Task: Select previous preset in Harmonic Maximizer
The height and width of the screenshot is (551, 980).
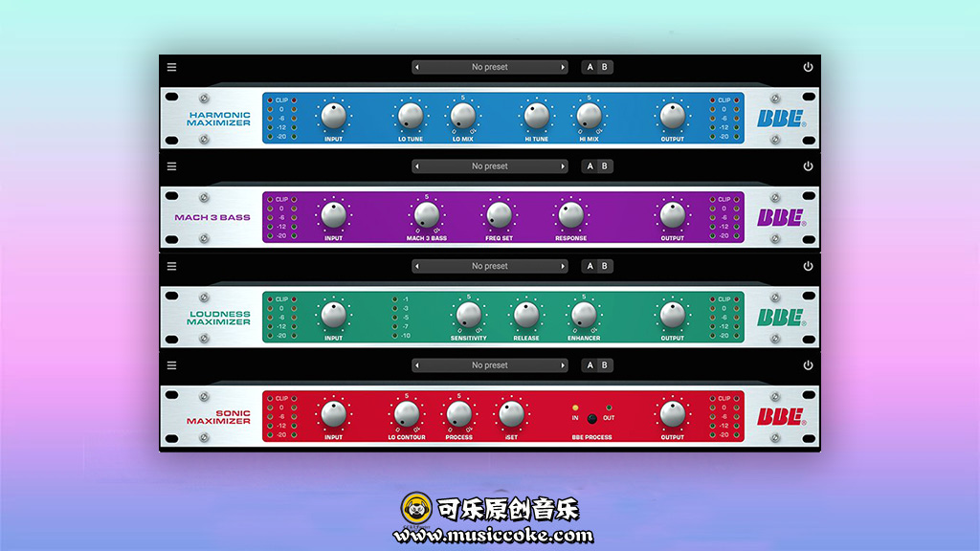Action: click(417, 67)
